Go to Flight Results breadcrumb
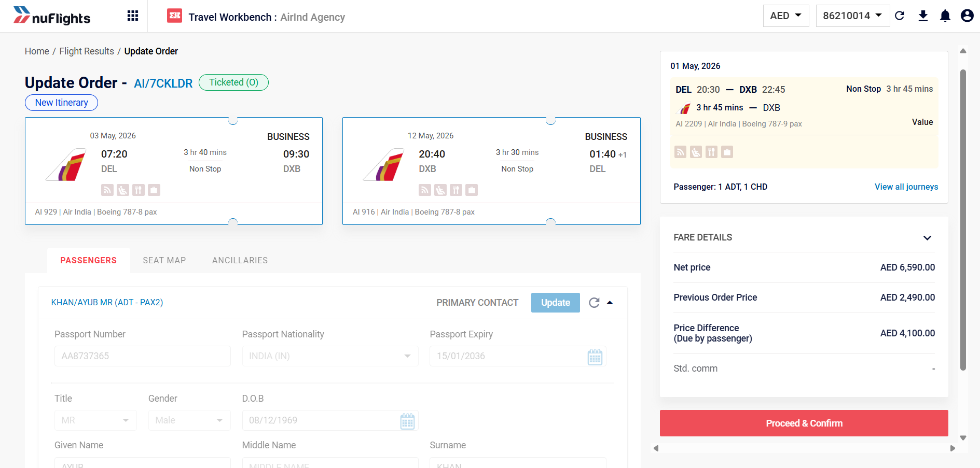 (x=87, y=51)
